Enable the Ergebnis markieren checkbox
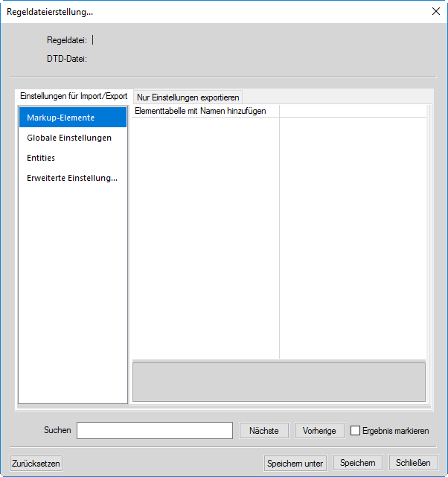 355,431
